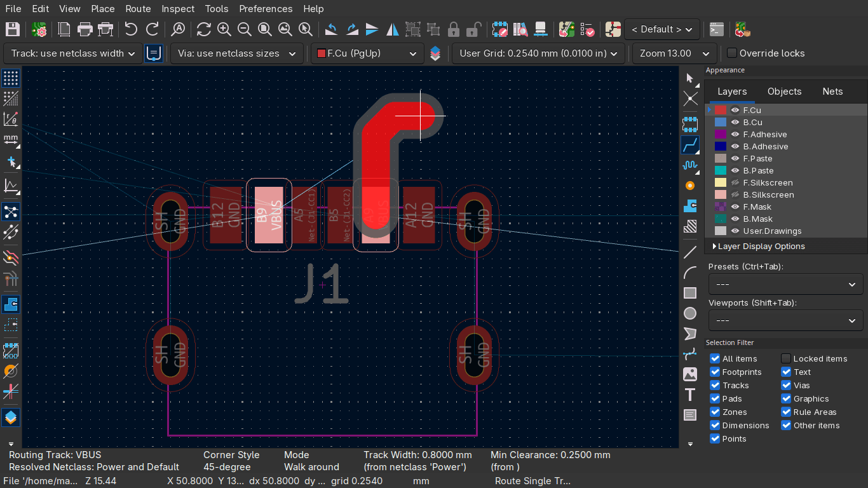Select the User.Drawings layer row

786,231
